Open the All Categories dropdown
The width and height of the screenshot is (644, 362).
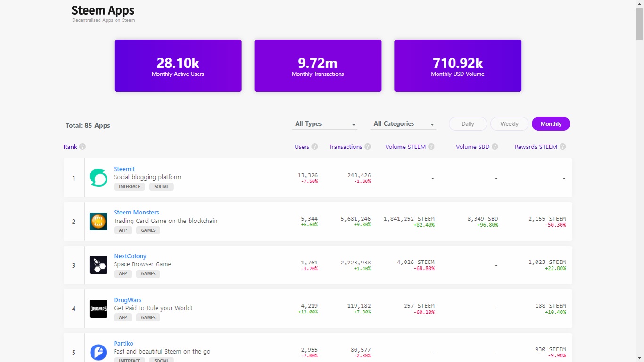404,124
